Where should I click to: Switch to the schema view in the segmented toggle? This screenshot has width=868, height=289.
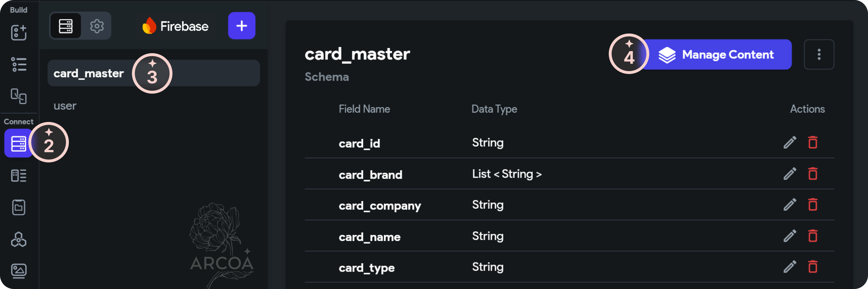(x=65, y=25)
